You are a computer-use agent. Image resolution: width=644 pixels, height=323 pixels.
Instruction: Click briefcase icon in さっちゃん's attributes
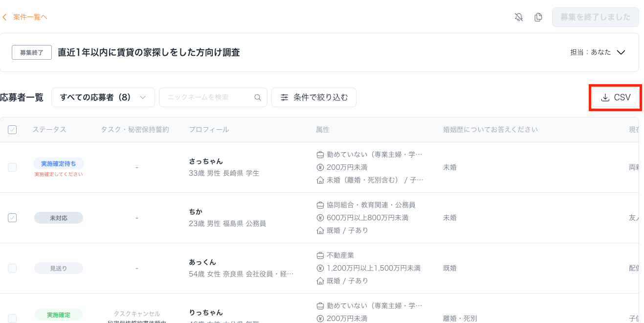321,155
